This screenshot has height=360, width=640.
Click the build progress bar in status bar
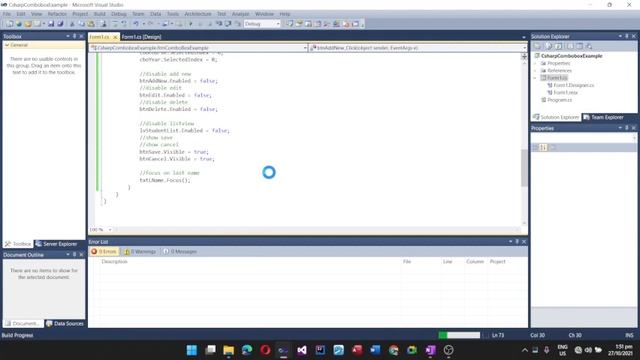[x=459, y=335]
